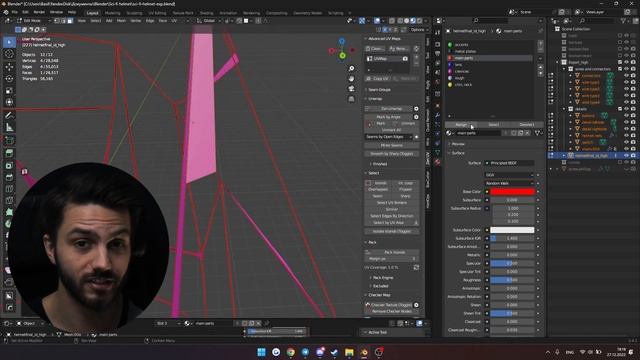Open the Seams by Open Edges dropdown
Image resolution: width=640 pixels, height=360 pixels.
click(x=389, y=137)
